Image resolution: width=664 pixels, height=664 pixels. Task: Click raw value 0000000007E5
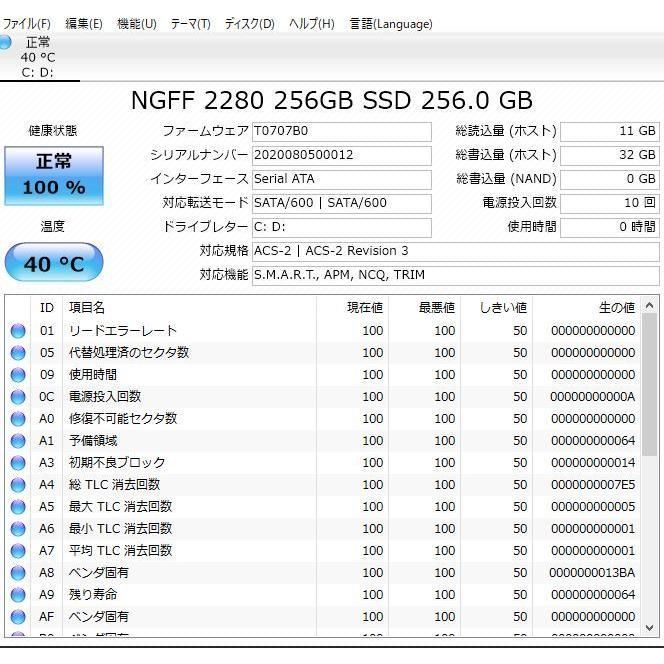click(593, 485)
